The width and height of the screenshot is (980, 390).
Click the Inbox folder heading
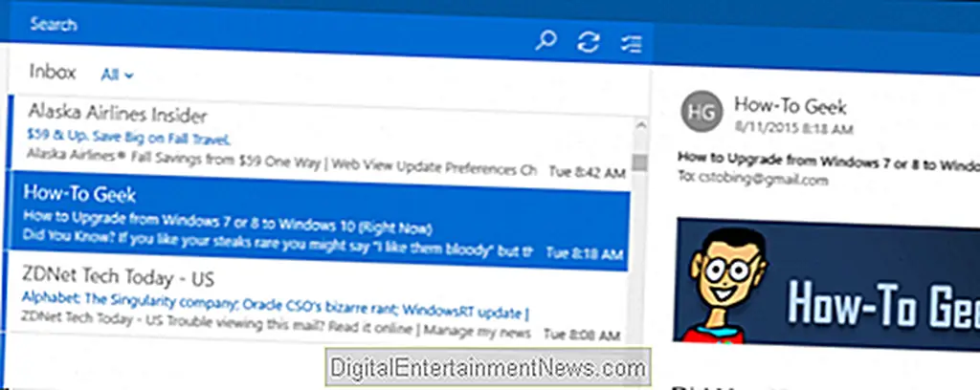(x=53, y=72)
